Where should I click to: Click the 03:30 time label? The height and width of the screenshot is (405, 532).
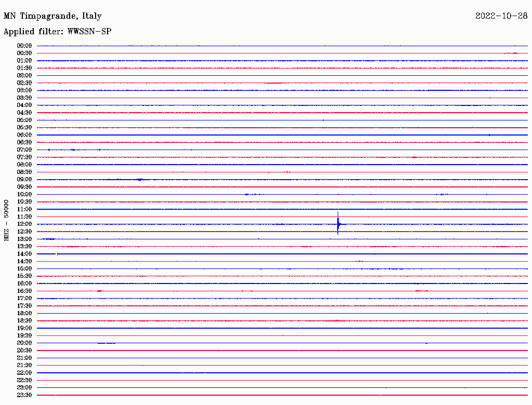coord(24,98)
